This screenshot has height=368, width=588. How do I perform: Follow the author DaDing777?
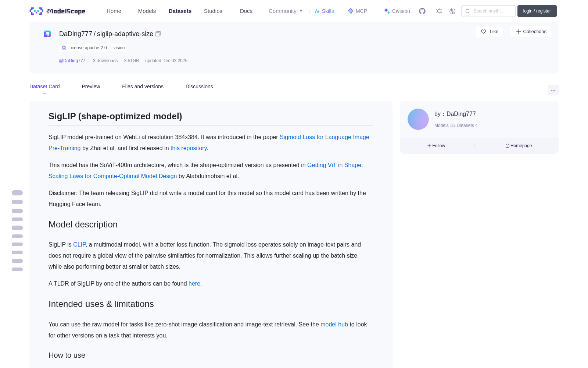coord(436,146)
